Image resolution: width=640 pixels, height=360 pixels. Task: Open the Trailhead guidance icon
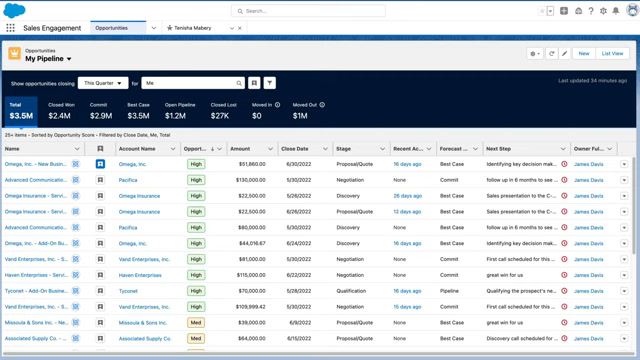[578, 11]
